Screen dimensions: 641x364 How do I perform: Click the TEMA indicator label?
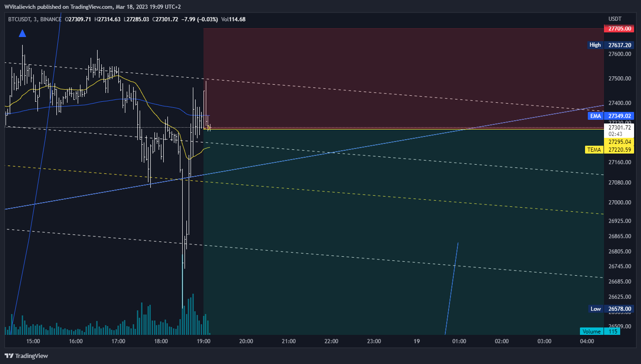[x=594, y=149]
